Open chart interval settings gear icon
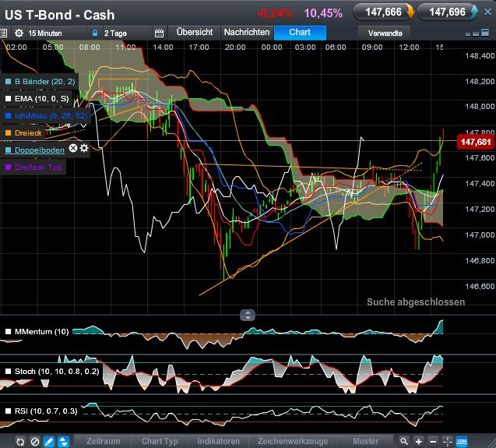The image size is (496, 448). coord(19,33)
